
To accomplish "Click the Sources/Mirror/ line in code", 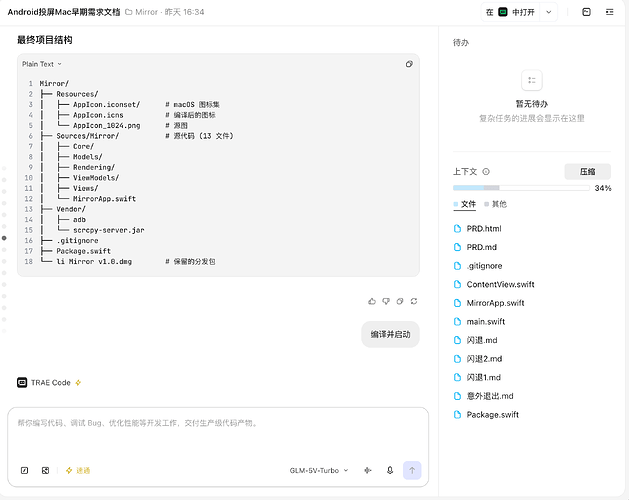I will [x=88, y=136].
